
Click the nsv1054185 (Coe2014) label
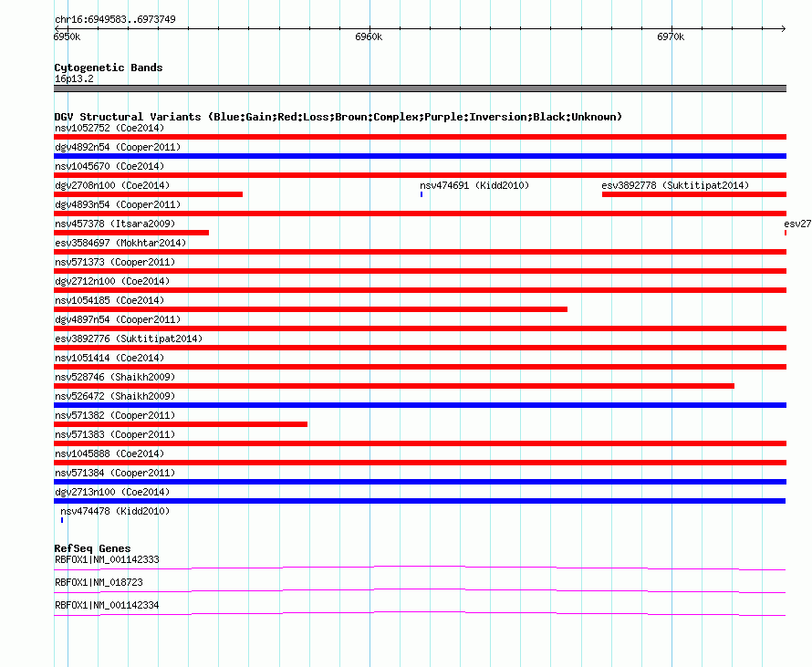tap(109, 300)
